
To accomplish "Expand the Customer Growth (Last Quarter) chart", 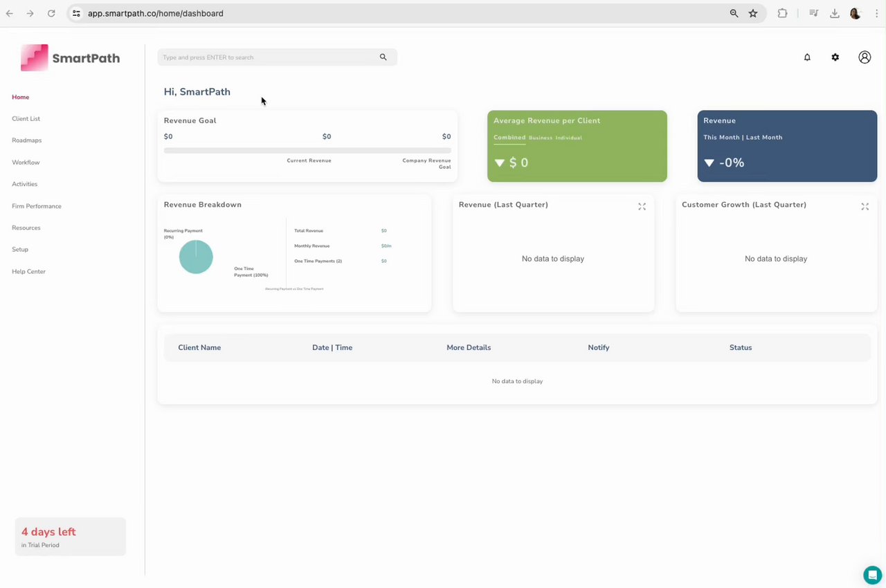I will 865,207.
